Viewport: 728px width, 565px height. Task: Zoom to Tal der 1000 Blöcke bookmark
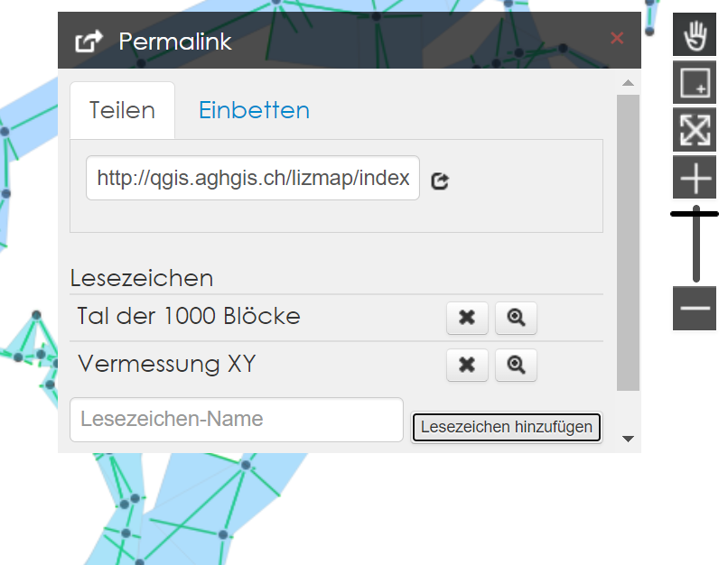pos(516,318)
